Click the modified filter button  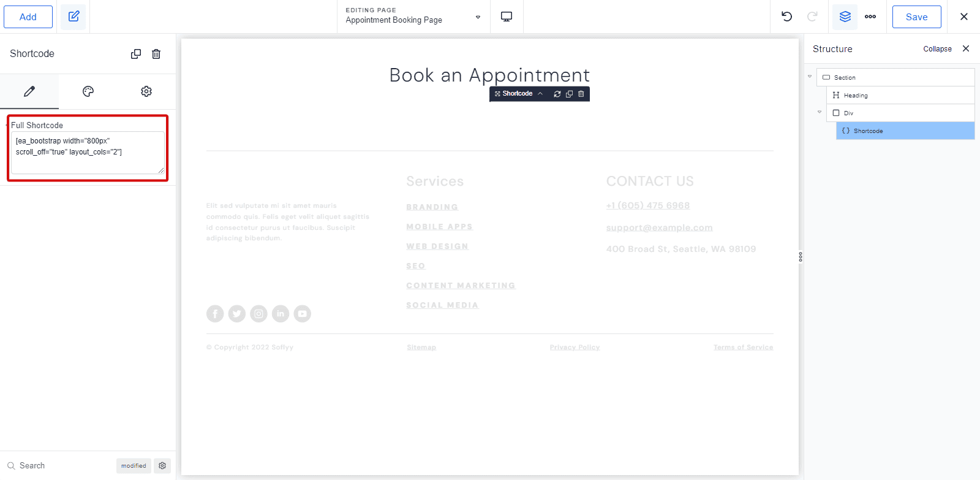point(134,466)
